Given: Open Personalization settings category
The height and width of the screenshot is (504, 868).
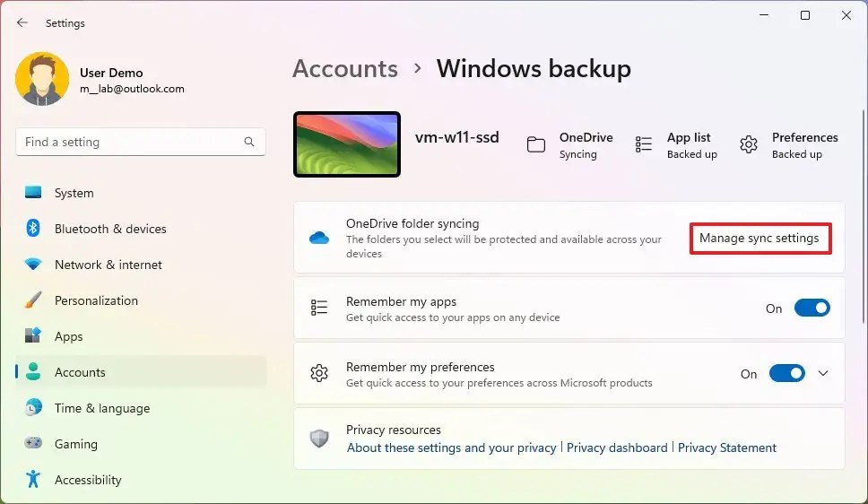Looking at the screenshot, I should coord(141,300).
